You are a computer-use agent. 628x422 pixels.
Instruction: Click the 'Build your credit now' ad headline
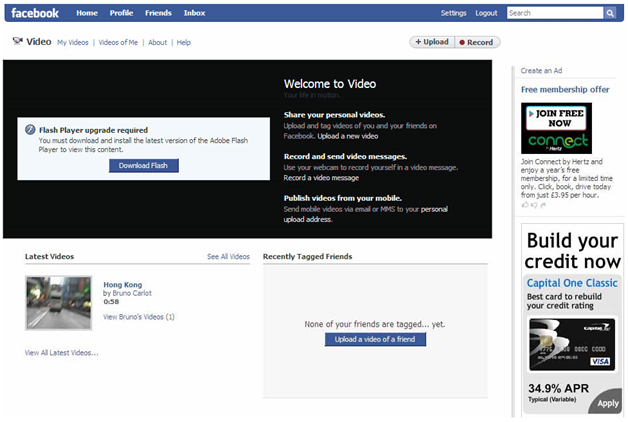coord(573,251)
